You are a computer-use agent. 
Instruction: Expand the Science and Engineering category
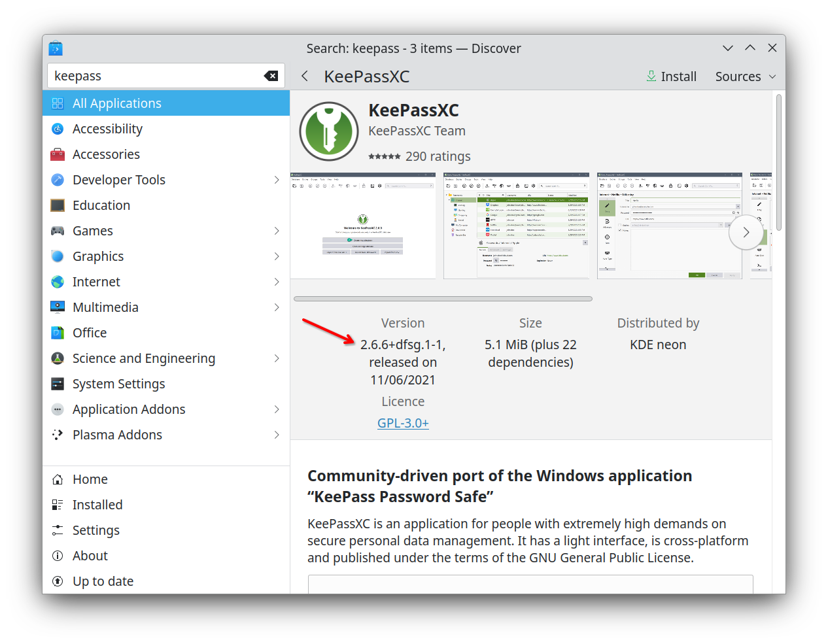[x=277, y=358]
